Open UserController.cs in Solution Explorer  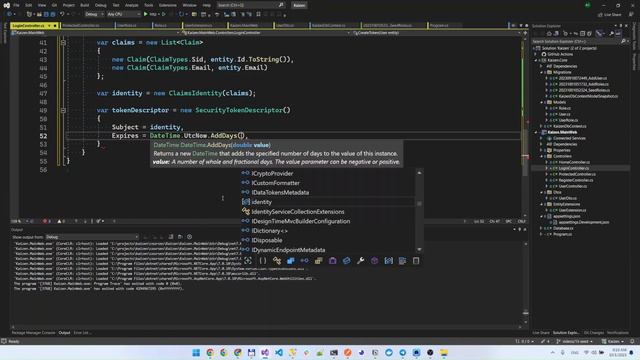pyautogui.click(x=573, y=186)
